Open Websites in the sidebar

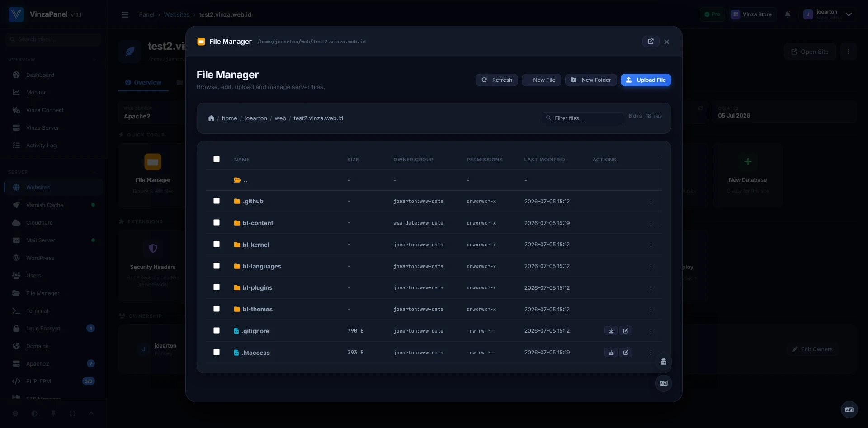(53, 188)
